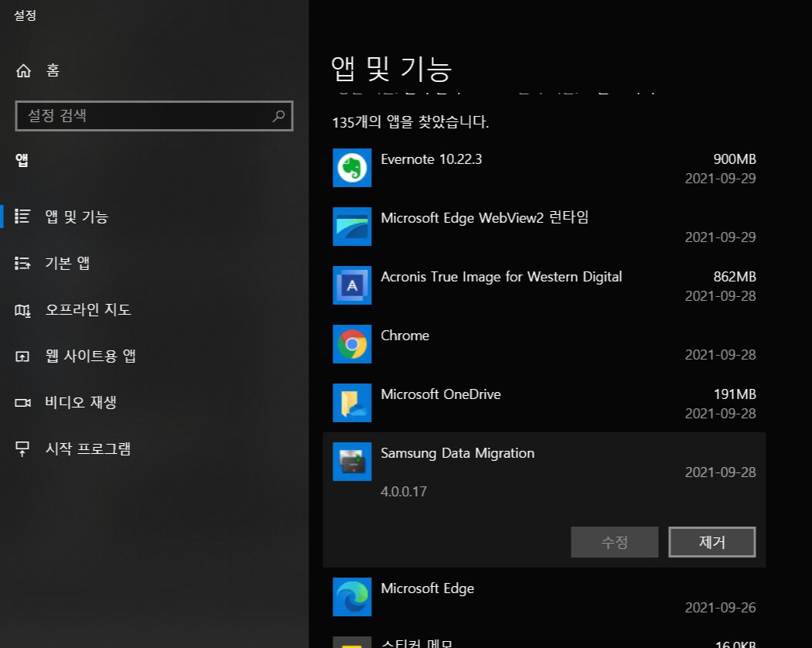Click the 제거 uninstall button
Image resolution: width=812 pixels, height=648 pixels.
(x=712, y=542)
